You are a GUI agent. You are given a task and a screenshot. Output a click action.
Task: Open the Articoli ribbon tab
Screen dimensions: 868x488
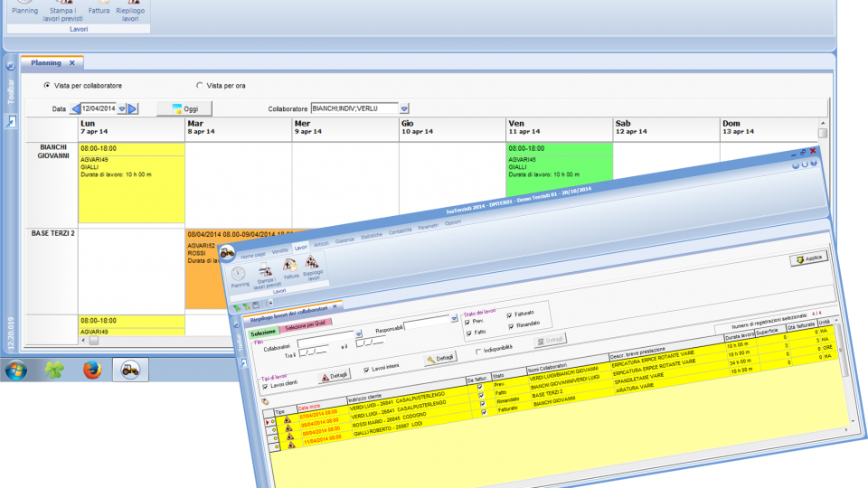321,244
